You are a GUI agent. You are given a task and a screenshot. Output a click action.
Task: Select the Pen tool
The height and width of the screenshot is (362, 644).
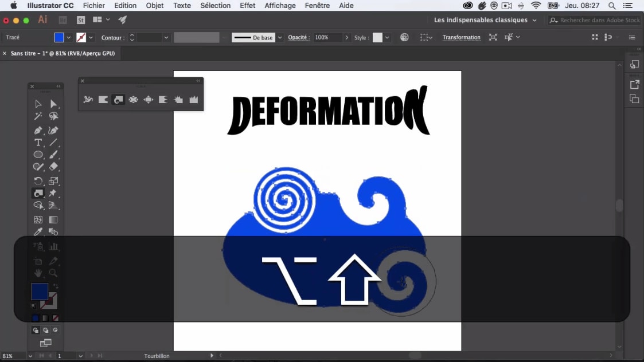[x=38, y=130]
